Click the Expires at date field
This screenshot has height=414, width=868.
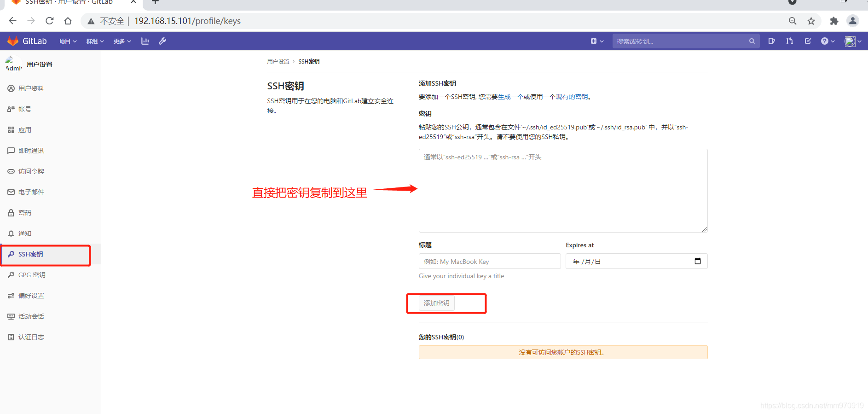tap(637, 261)
